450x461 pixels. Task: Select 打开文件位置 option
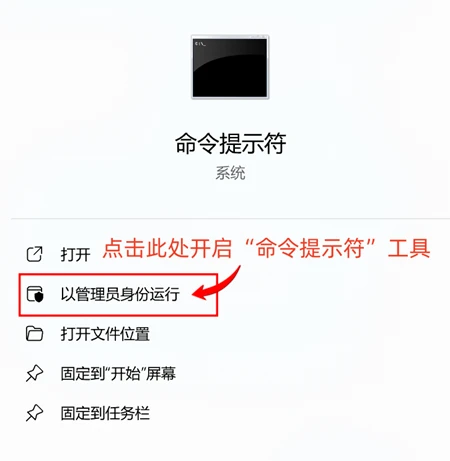click(x=105, y=334)
